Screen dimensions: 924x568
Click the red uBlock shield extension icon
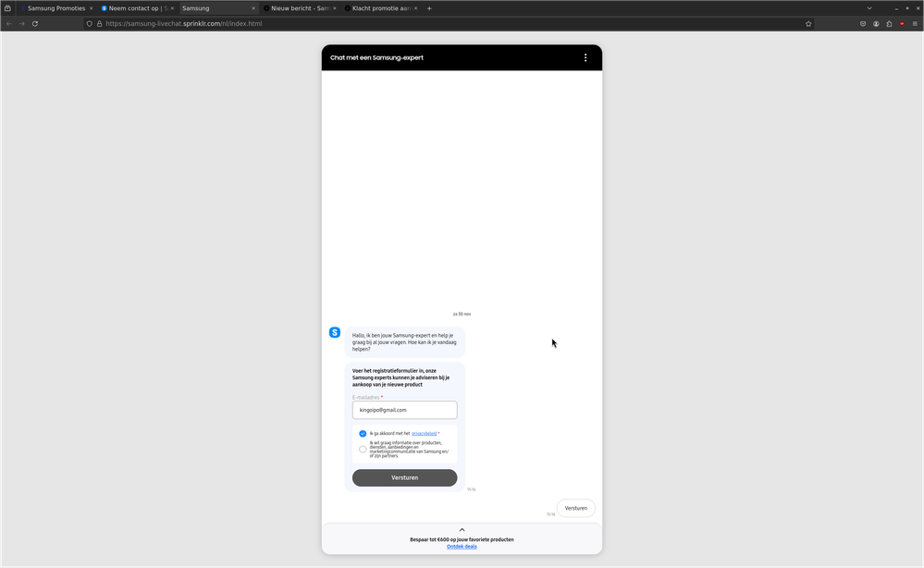tap(902, 23)
